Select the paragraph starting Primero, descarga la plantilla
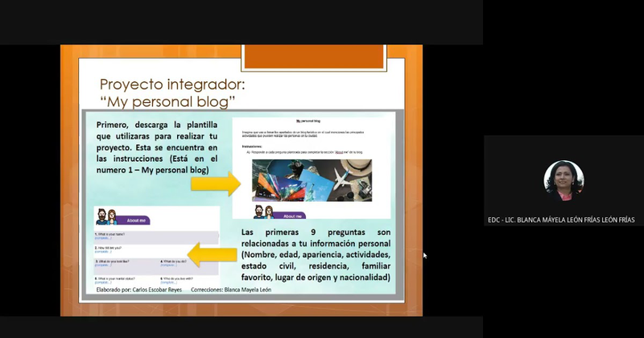 pos(157,147)
